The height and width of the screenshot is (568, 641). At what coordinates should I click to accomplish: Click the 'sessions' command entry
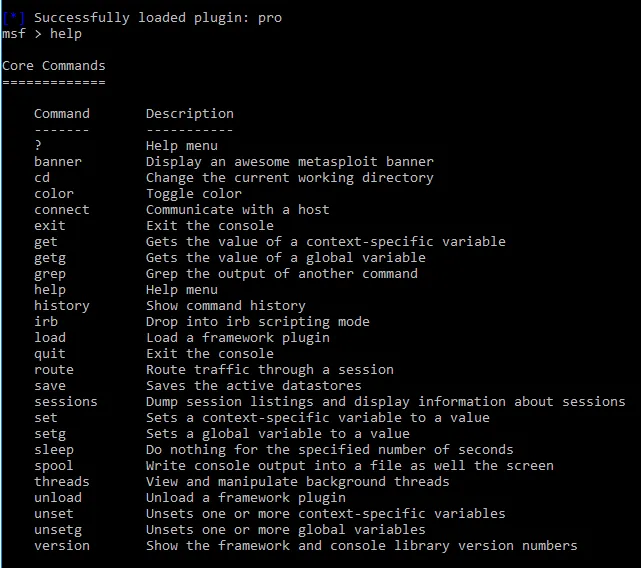[x=66, y=402]
